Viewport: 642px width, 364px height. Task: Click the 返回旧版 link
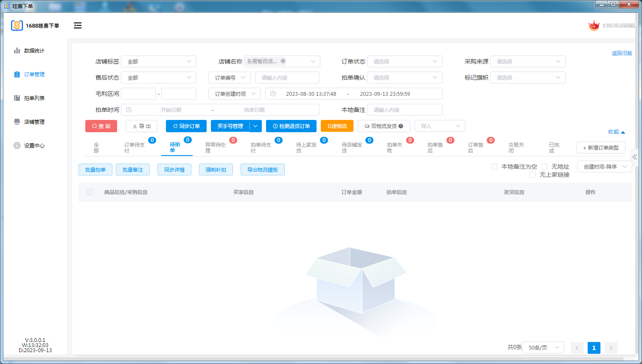tap(622, 53)
